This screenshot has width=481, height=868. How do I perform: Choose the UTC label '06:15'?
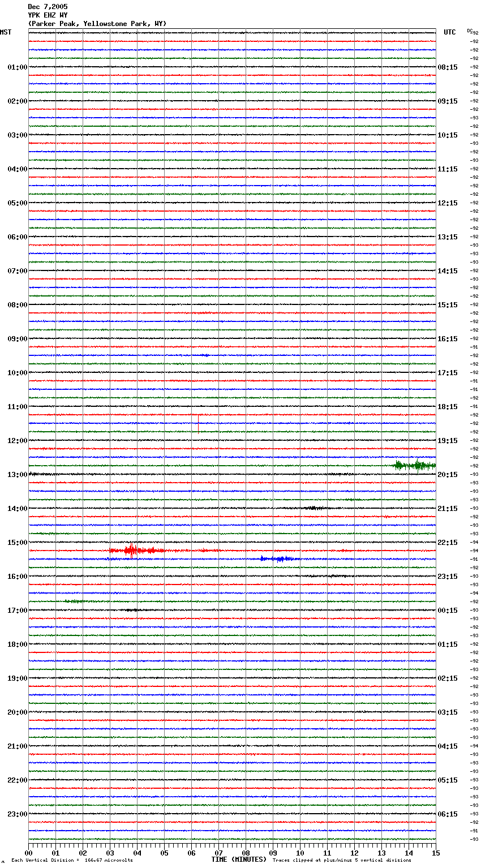click(x=448, y=814)
